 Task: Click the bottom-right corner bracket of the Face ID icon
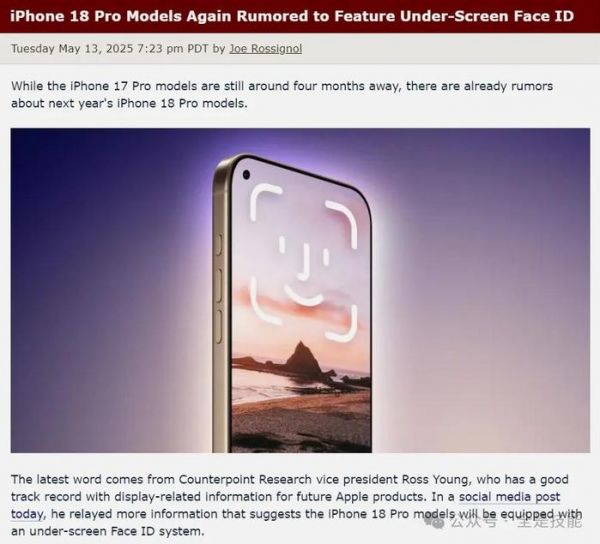tap(342, 323)
